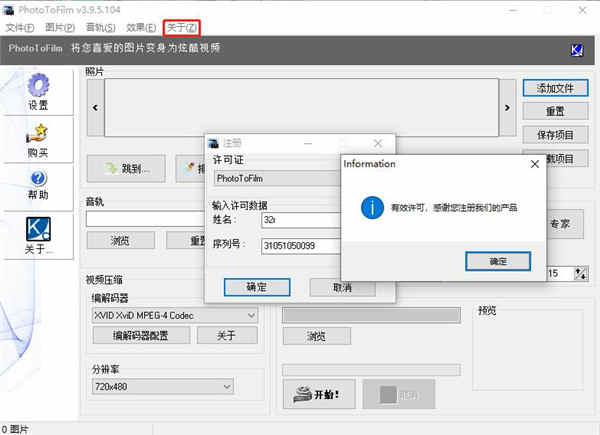The height and width of the screenshot is (435, 600).
Task: Click the 专家 expert button
Action: 565,224
